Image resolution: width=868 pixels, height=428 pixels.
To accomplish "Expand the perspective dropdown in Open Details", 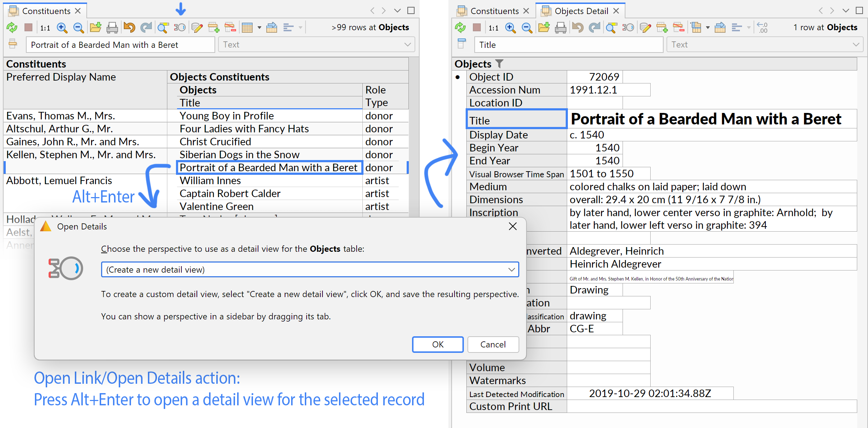I will click(x=511, y=270).
